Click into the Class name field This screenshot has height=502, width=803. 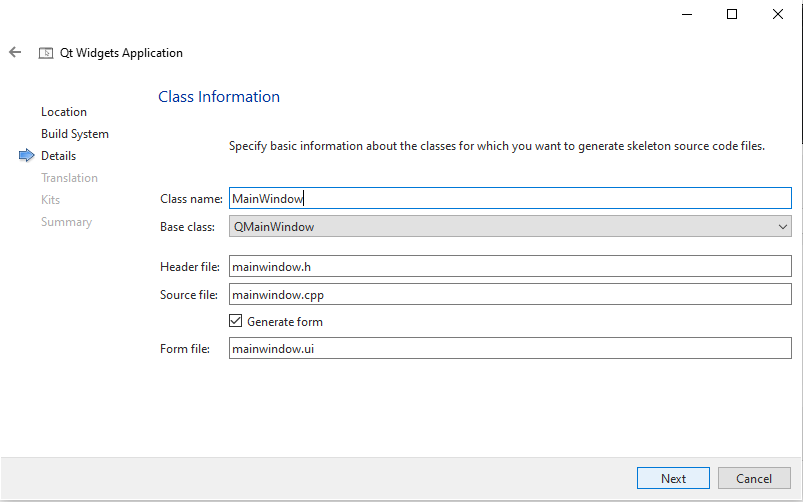point(510,199)
